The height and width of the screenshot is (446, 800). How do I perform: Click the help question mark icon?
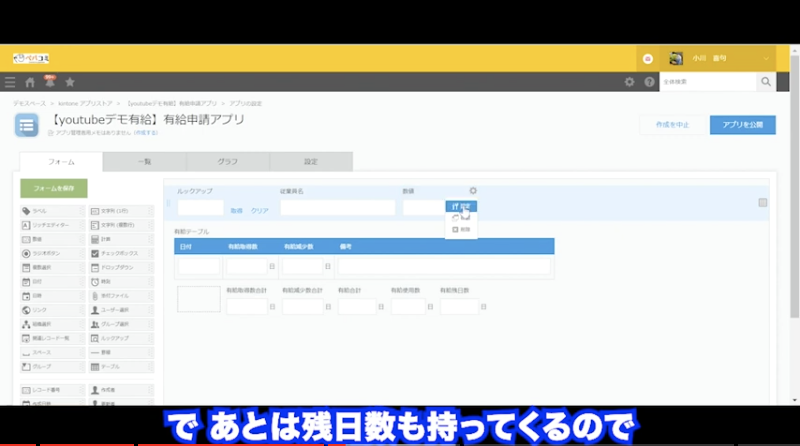(649, 82)
